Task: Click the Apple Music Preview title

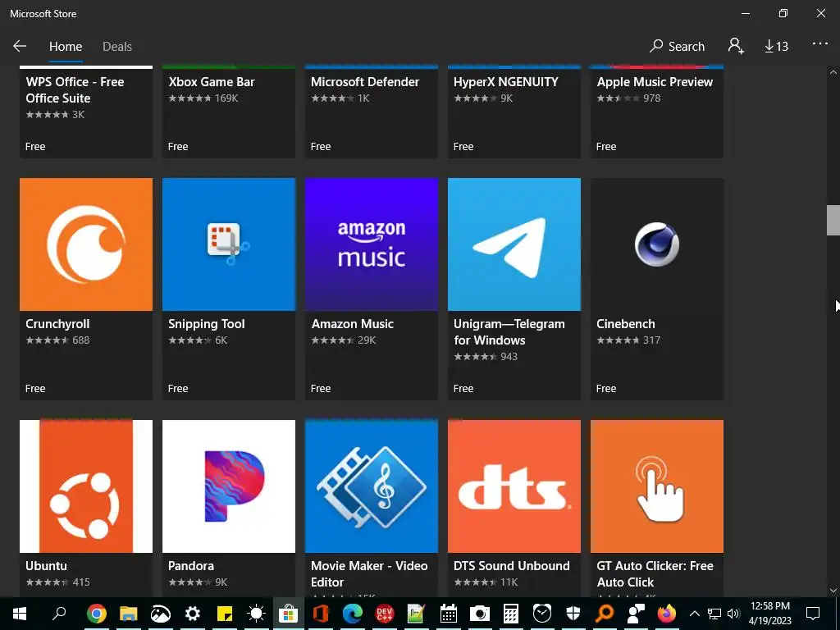Action: pos(655,82)
